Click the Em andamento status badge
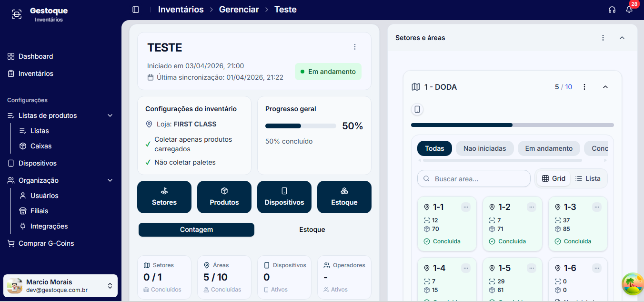The width and height of the screenshot is (644, 302). 328,72
